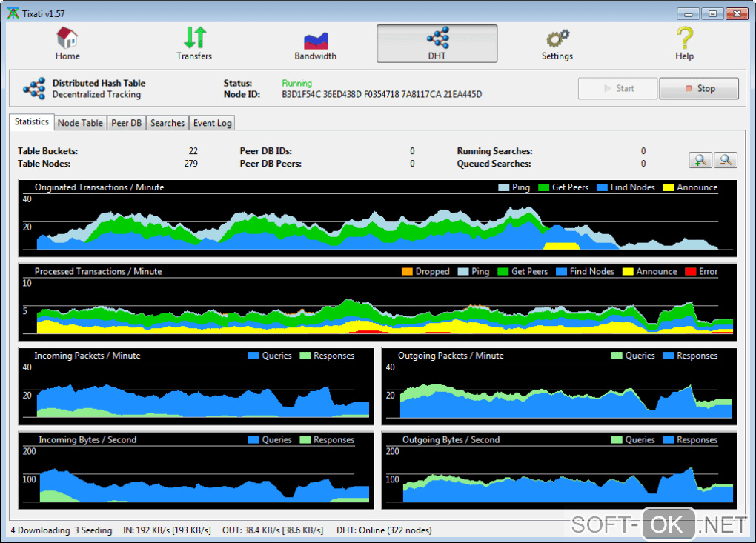The height and width of the screenshot is (543, 756).
Task: Open the Settings gear
Action: (557, 44)
